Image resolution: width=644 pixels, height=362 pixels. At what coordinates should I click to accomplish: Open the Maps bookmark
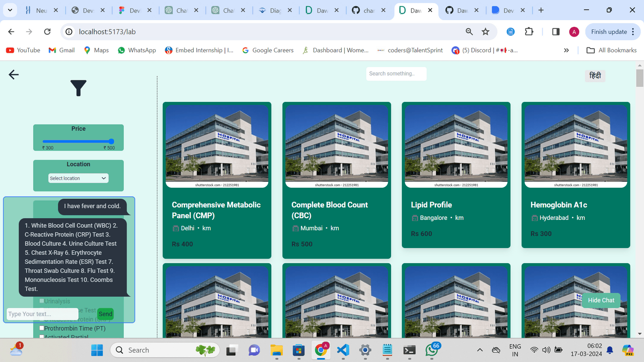pyautogui.click(x=96, y=51)
